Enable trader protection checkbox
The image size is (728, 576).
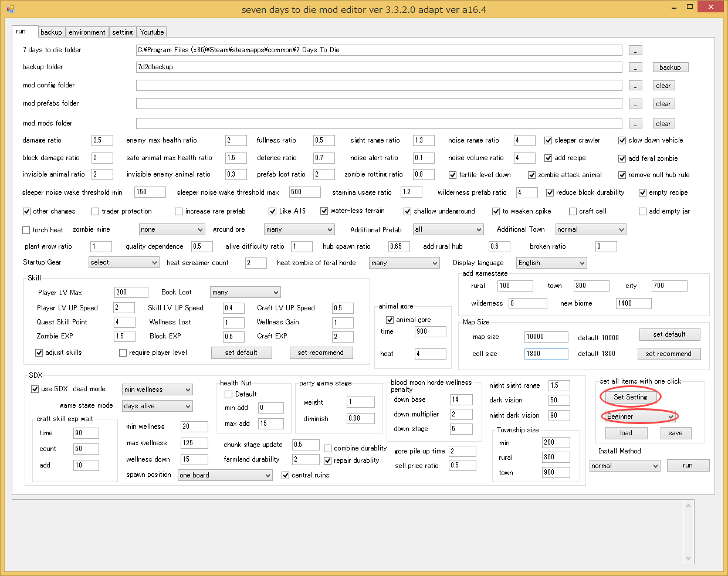pyautogui.click(x=95, y=212)
